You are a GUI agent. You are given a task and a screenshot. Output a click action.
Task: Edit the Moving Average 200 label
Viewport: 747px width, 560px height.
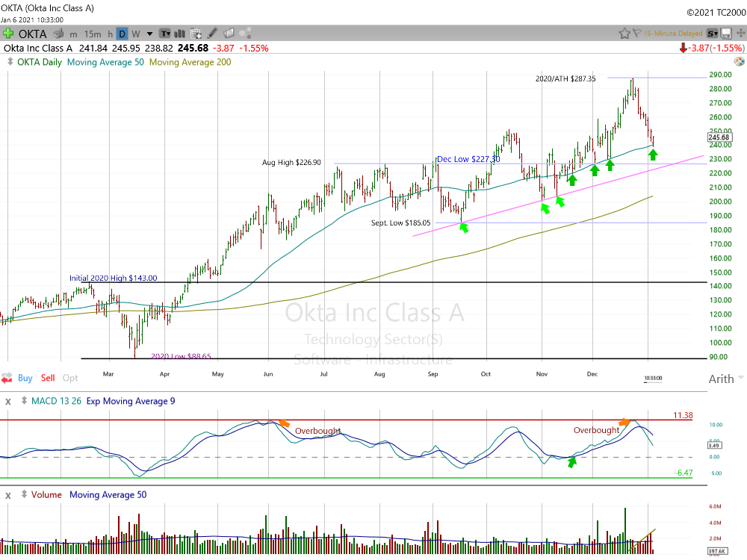(x=190, y=62)
